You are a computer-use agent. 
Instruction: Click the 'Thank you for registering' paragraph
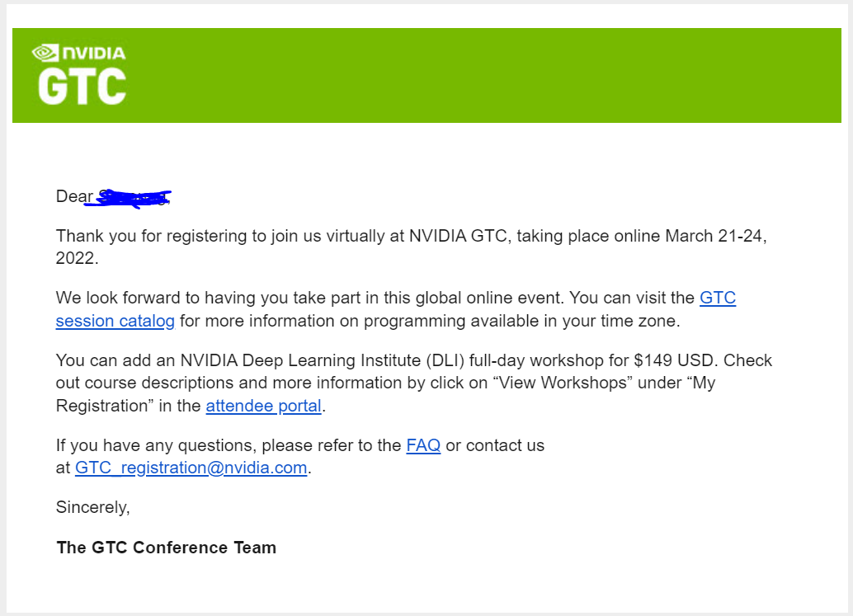tap(412, 247)
